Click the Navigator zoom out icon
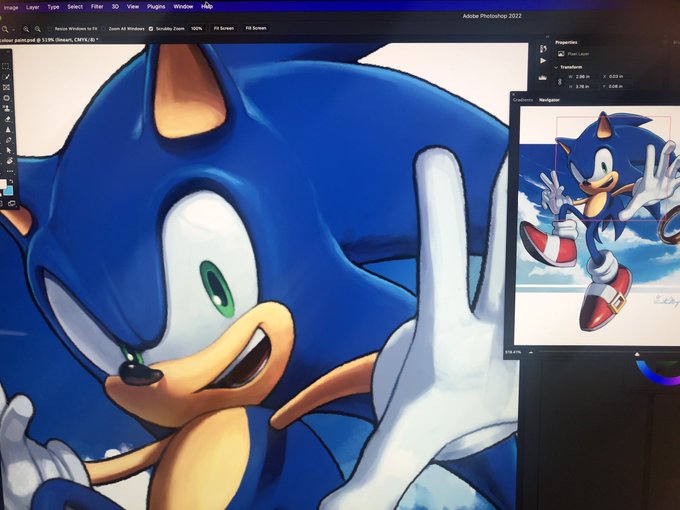 pos(531,353)
